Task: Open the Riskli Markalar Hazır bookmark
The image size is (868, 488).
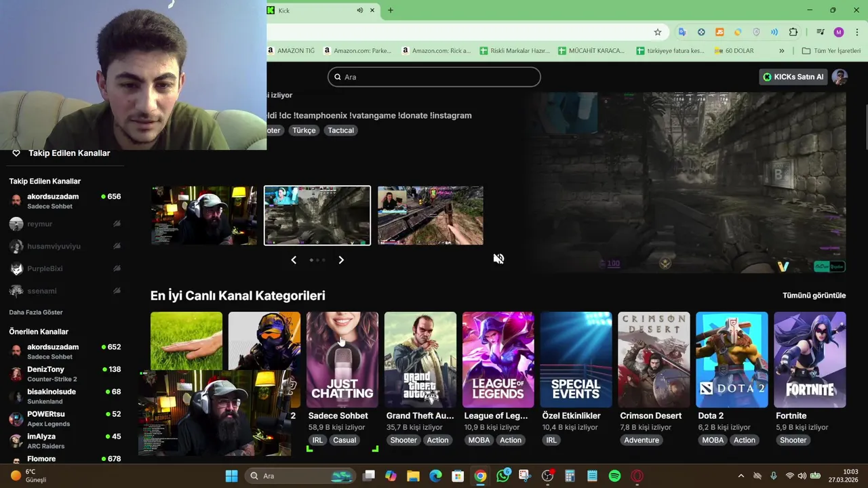Action: (515, 51)
